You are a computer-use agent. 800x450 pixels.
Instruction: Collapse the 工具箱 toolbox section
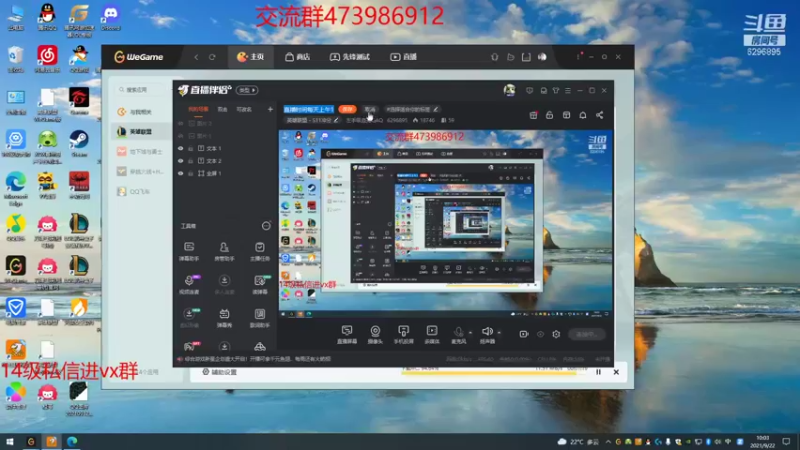tap(266, 226)
